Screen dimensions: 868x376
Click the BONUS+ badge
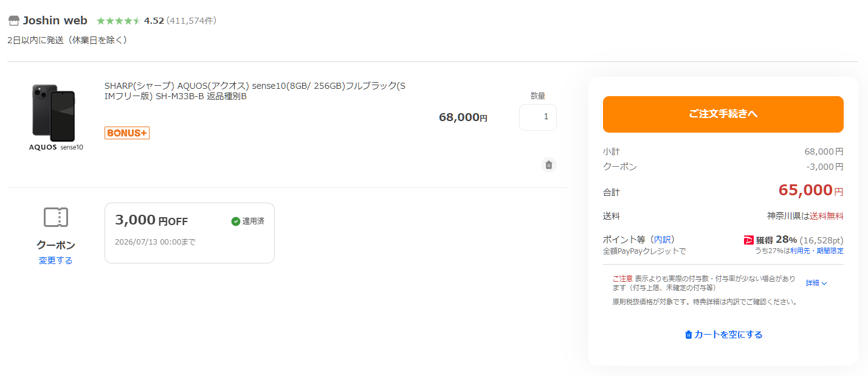(127, 133)
